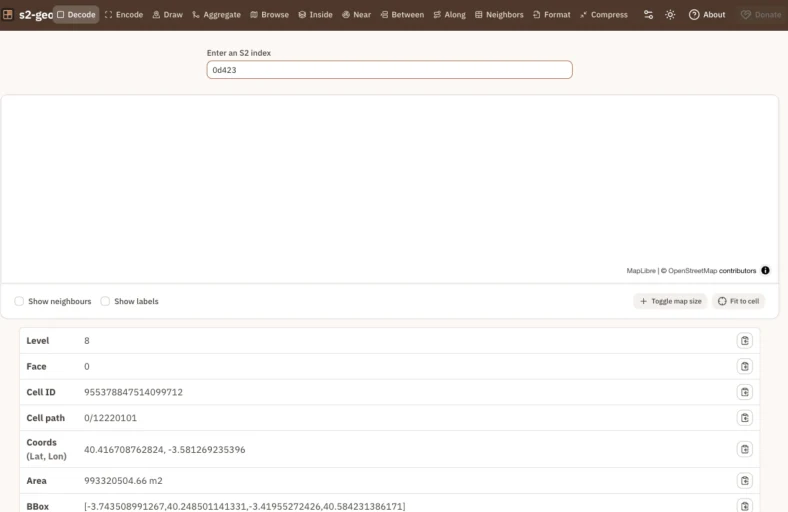Open the Along tab
This screenshot has width=788, height=512.
tap(449, 15)
